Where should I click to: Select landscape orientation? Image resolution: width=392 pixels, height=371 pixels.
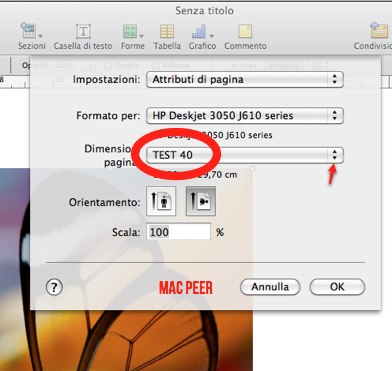point(201,201)
